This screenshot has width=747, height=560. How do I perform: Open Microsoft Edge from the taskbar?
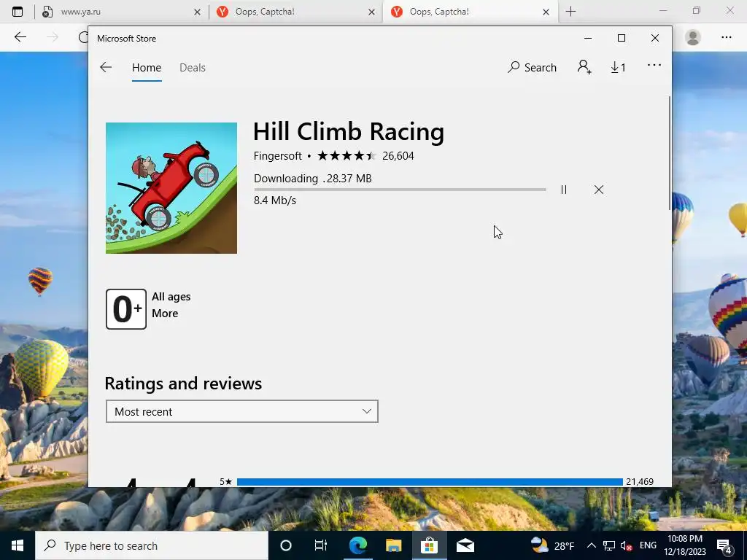click(x=357, y=545)
